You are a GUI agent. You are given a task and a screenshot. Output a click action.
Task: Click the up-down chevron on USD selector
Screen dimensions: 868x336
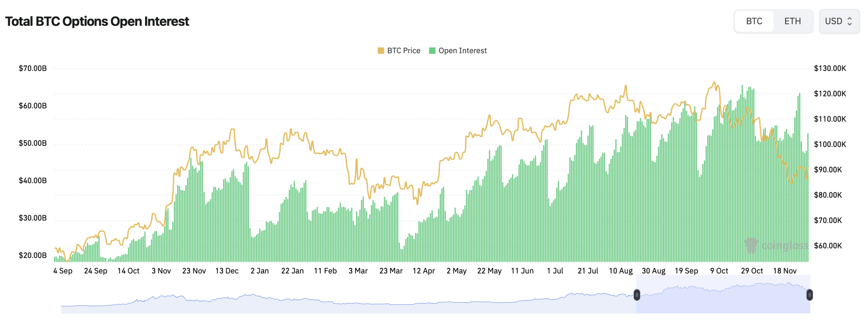[850, 21]
